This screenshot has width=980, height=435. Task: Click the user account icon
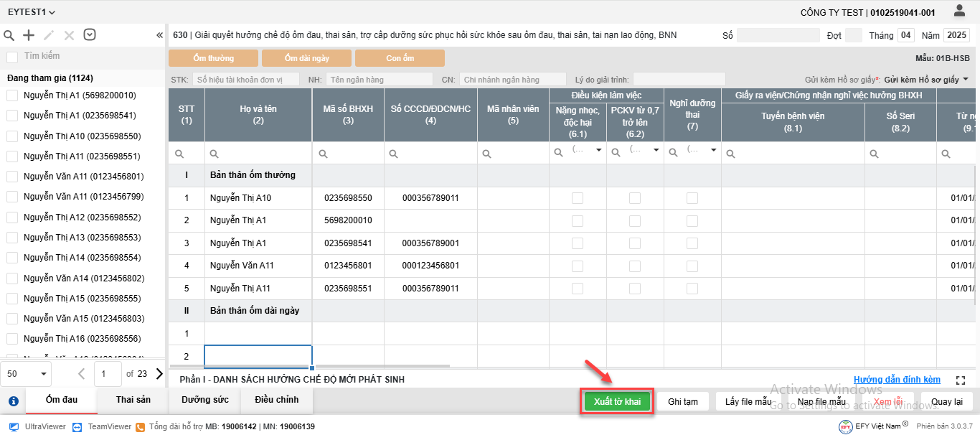[x=959, y=11]
